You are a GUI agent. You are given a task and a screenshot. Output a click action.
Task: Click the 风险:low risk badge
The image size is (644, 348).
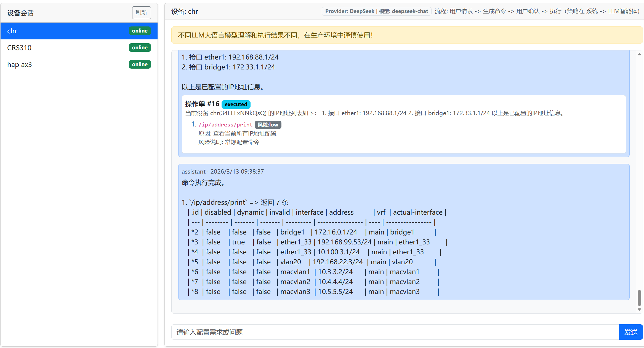click(x=268, y=125)
